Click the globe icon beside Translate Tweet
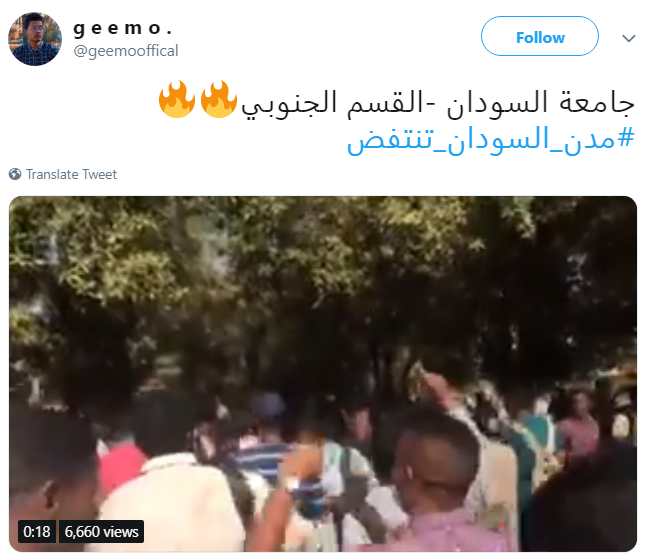The image size is (648, 560). (x=15, y=174)
